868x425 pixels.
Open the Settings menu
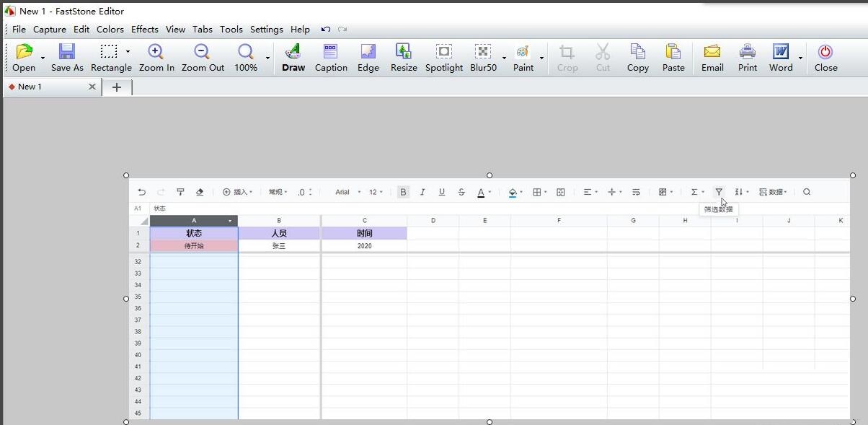point(267,30)
